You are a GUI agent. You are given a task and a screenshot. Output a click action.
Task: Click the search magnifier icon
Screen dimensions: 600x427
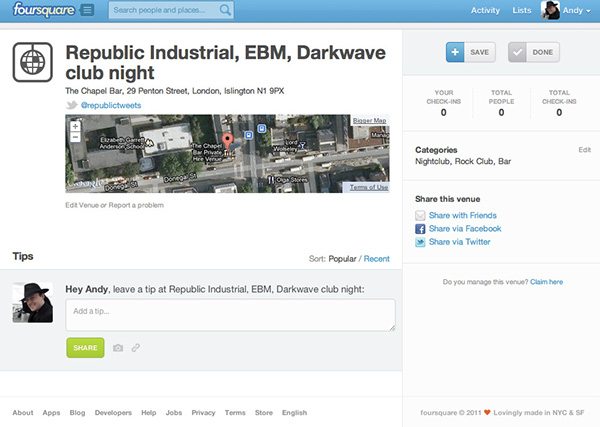click(225, 10)
